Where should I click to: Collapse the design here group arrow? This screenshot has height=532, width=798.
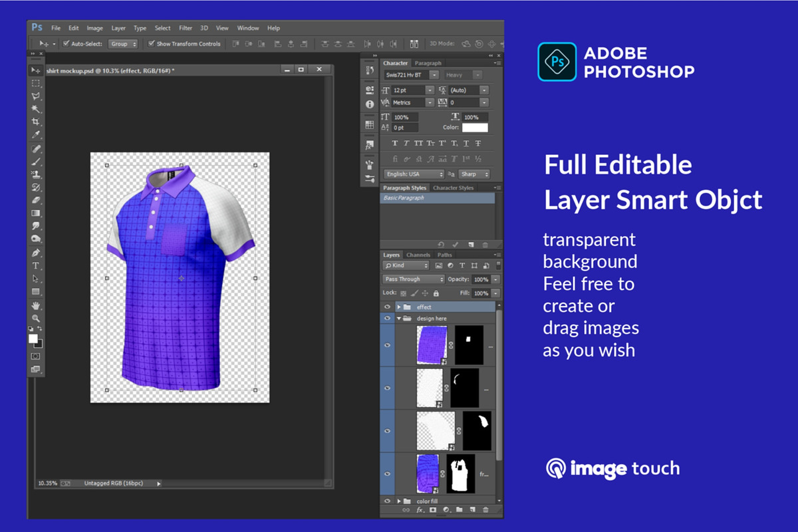coord(399,319)
